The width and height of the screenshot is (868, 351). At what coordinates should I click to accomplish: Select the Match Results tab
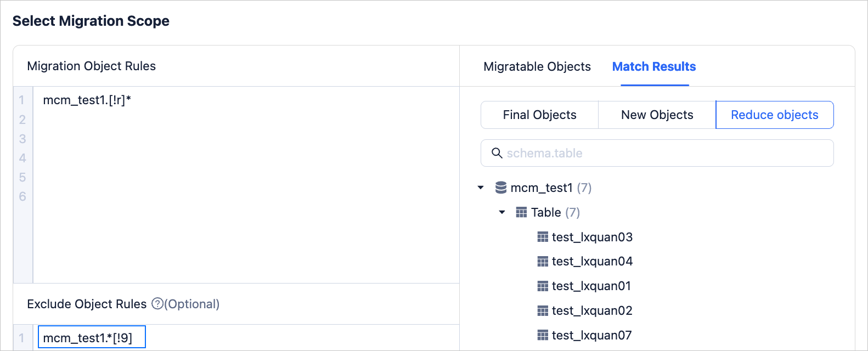click(x=653, y=67)
